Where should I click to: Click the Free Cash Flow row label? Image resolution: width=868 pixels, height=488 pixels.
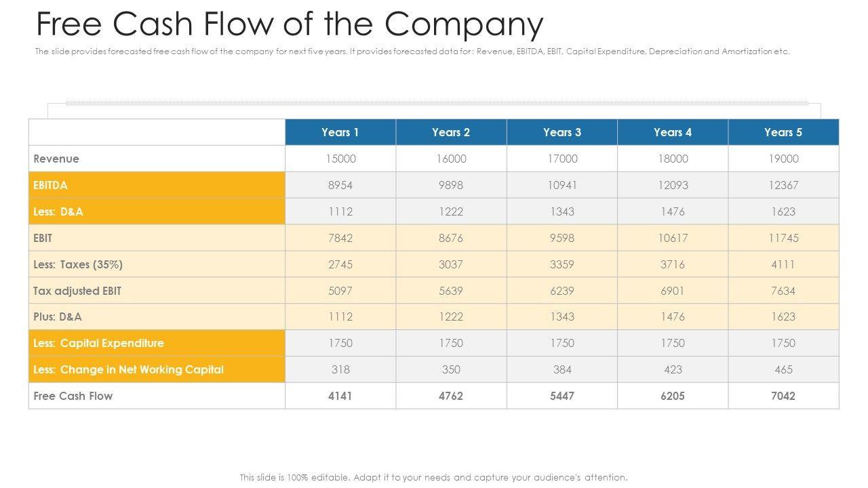tap(73, 396)
